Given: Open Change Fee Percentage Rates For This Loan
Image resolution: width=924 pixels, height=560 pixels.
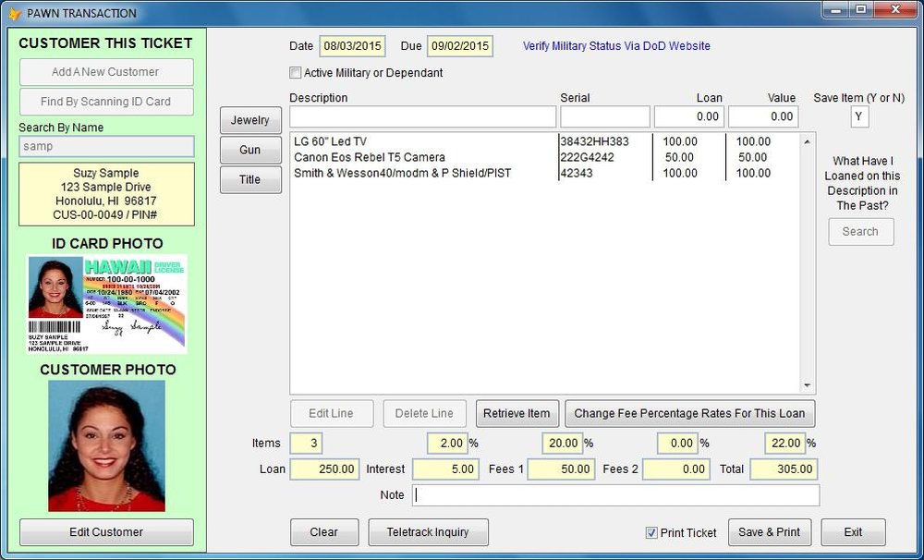Looking at the screenshot, I should point(690,413).
